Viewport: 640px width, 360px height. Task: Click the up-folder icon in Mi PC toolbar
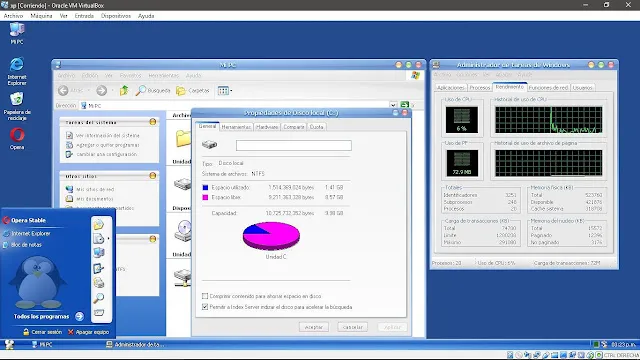pos(124,90)
